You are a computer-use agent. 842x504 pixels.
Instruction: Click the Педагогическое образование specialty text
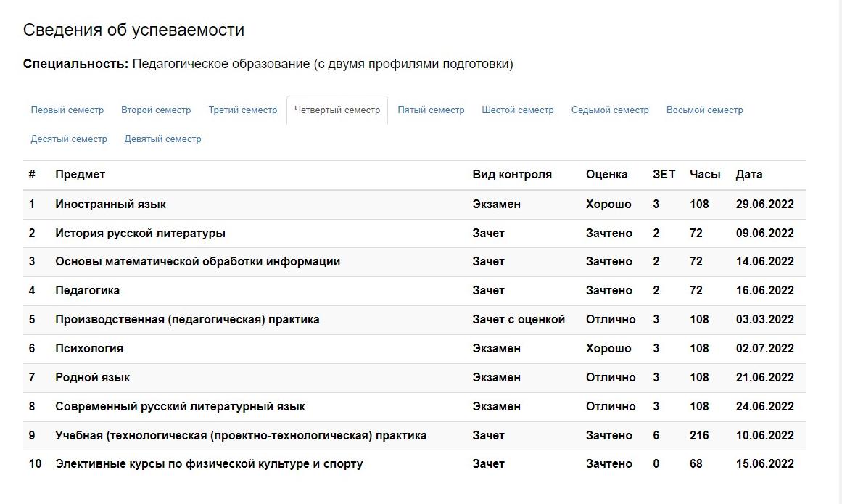pos(323,64)
